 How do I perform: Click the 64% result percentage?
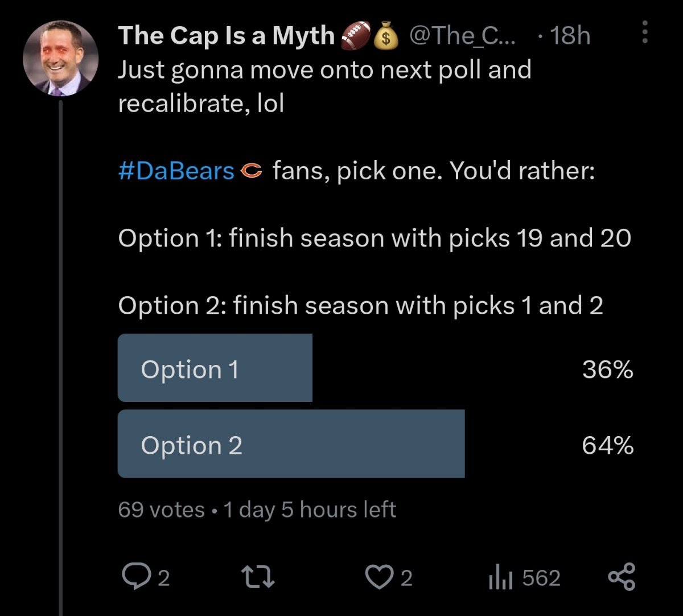tap(607, 445)
